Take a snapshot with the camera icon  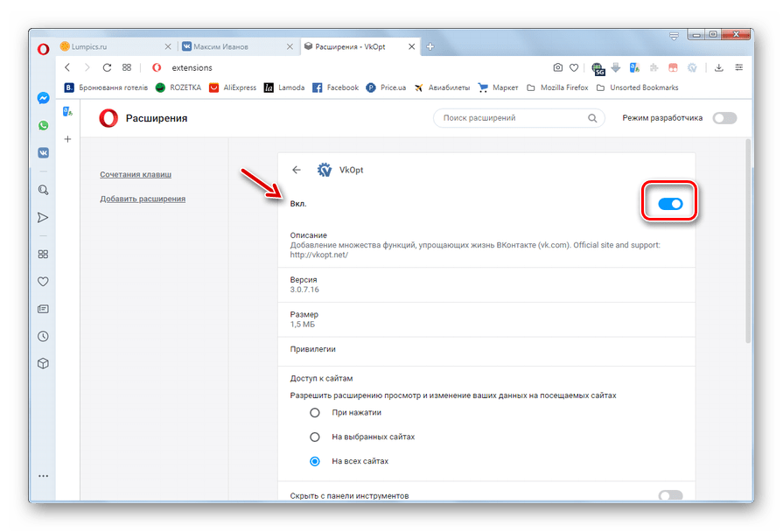click(558, 67)
